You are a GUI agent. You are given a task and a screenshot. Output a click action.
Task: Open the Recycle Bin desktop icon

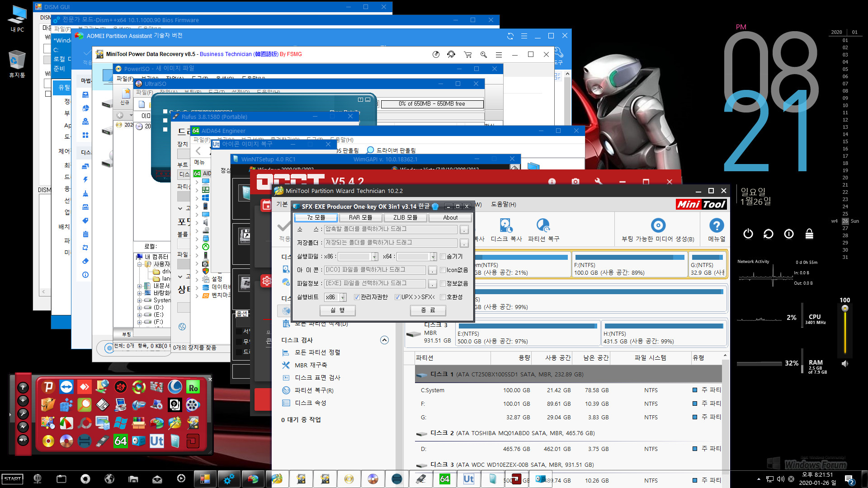point(17,64)
